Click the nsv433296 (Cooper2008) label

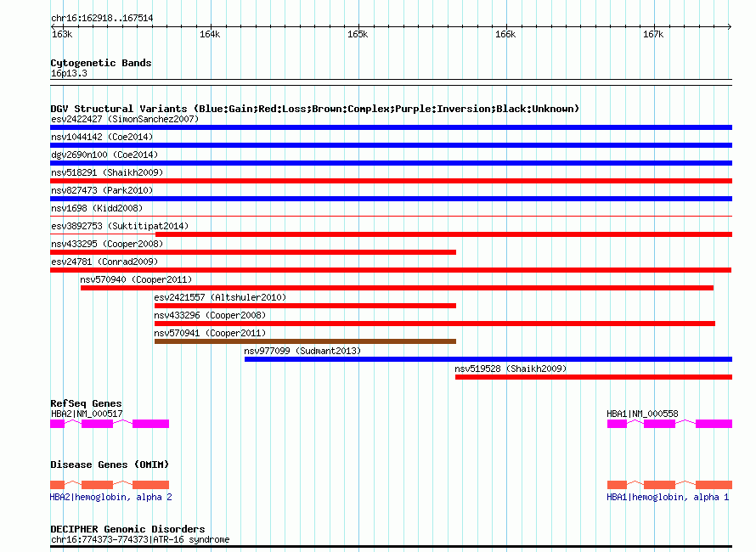click(210, 315)
